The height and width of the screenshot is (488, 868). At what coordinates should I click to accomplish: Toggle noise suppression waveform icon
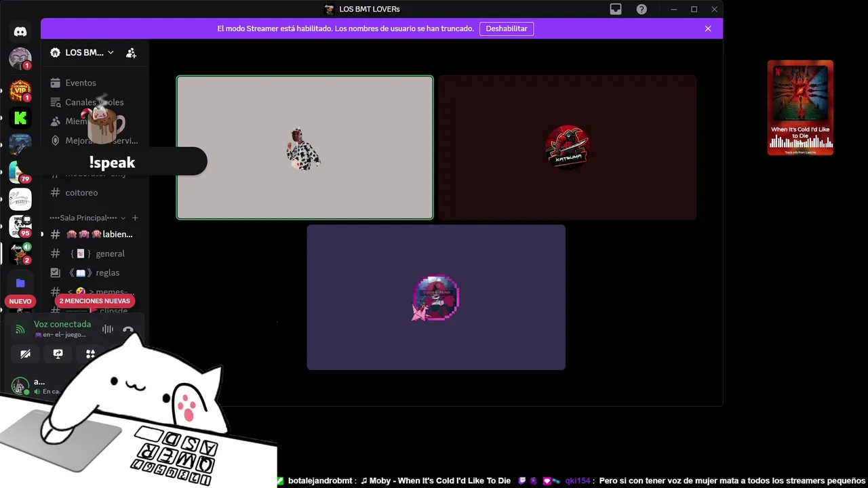point(108,329)
